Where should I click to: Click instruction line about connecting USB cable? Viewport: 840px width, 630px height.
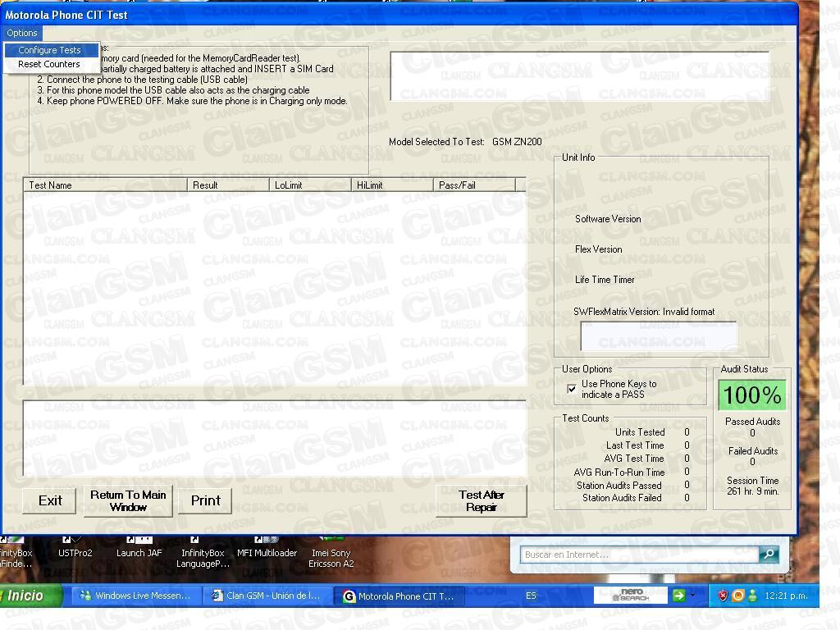click(143, 80)
